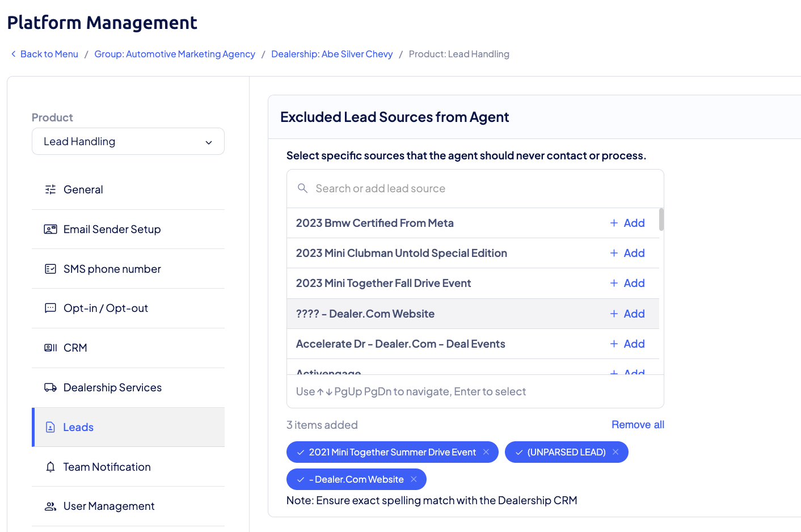Click the Team Notification bell icon
This screenshot has height=532, width=801.
pyautogui.click(x=50, y=467)
